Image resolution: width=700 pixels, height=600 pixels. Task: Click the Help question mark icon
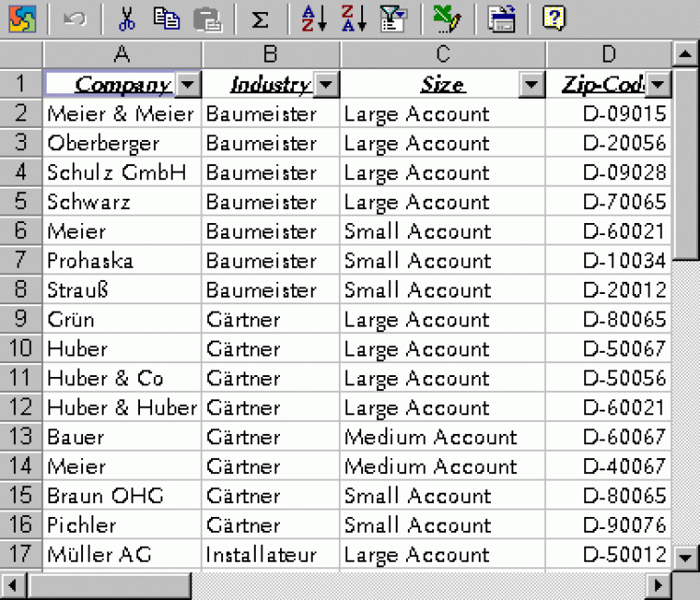coord(553,19)
